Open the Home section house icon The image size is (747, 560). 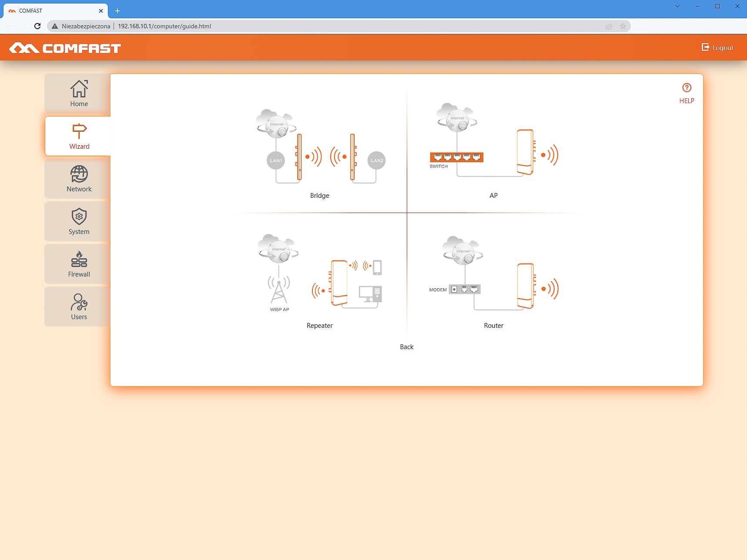click(x=79, y=89)
